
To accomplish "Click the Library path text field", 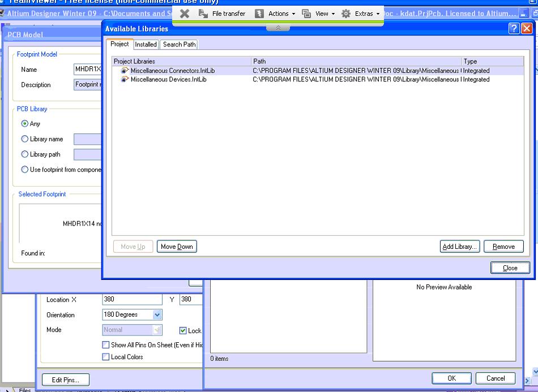I will (x=88, y=154).
